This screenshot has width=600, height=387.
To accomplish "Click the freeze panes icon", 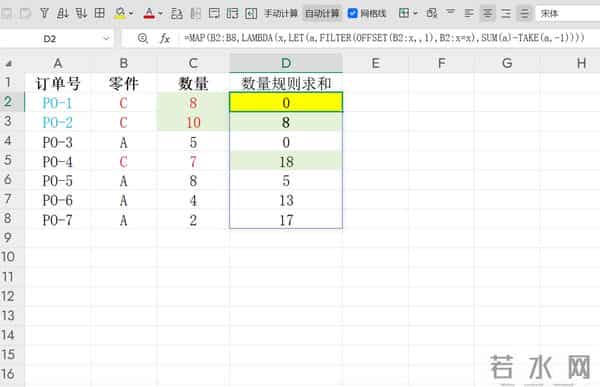I will [x=232, y=14].
